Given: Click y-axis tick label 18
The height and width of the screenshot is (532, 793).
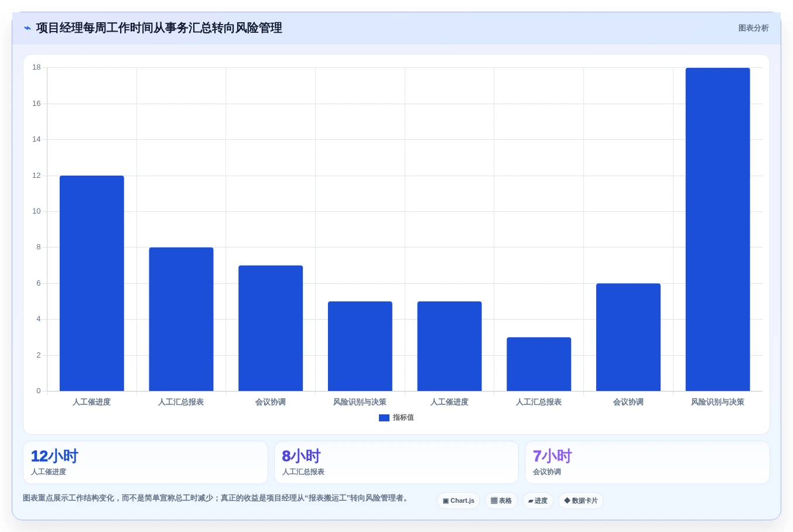Looking at the screenshot, I should pyautogui.click(x=36, y=68).
